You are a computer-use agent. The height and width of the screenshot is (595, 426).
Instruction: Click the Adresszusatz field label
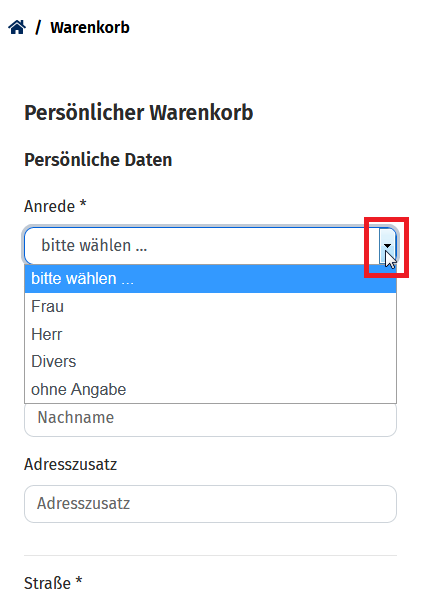tap(71, 464)
